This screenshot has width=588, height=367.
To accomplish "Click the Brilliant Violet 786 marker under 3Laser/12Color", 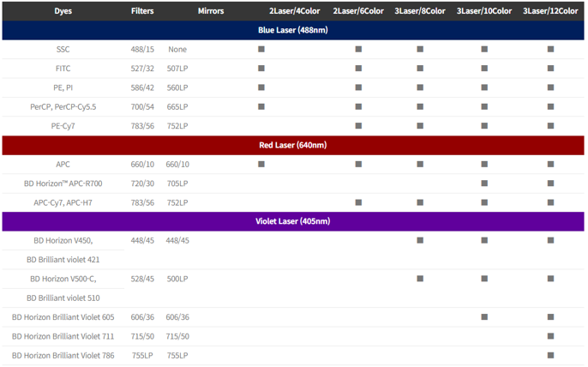I will (550, 355).
